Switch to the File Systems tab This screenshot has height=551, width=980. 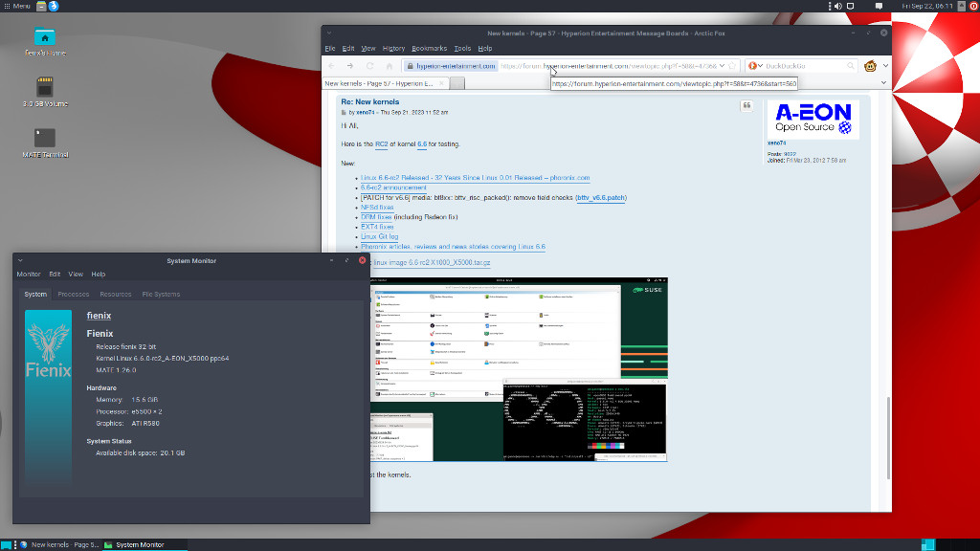click(x=161, y=295)
